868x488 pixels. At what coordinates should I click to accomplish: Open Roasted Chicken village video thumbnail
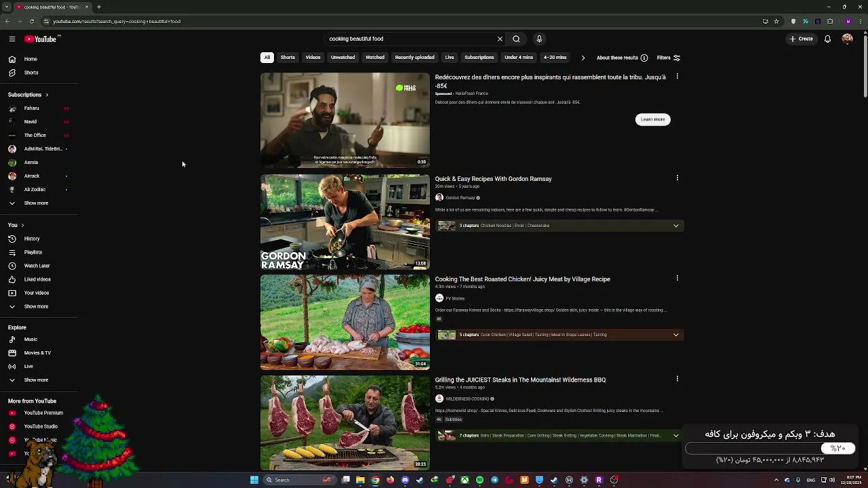pyautogui.click(x=345, y=322)
